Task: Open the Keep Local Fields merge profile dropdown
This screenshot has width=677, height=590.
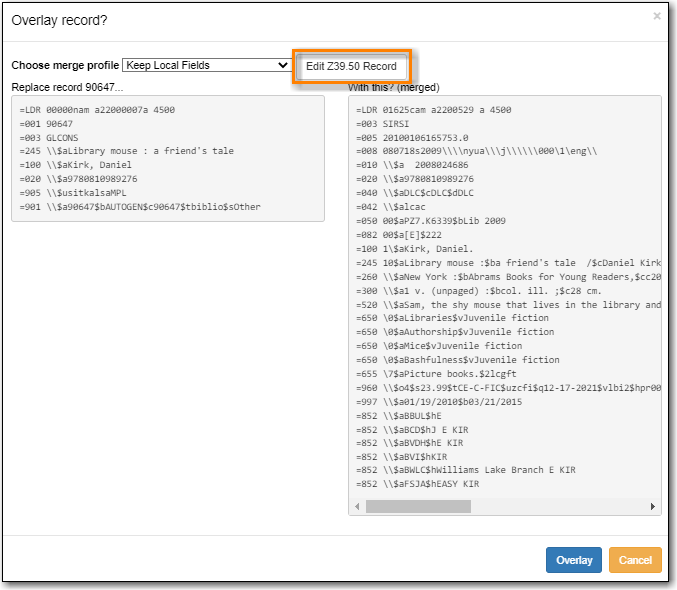Action: pos(206,65)
